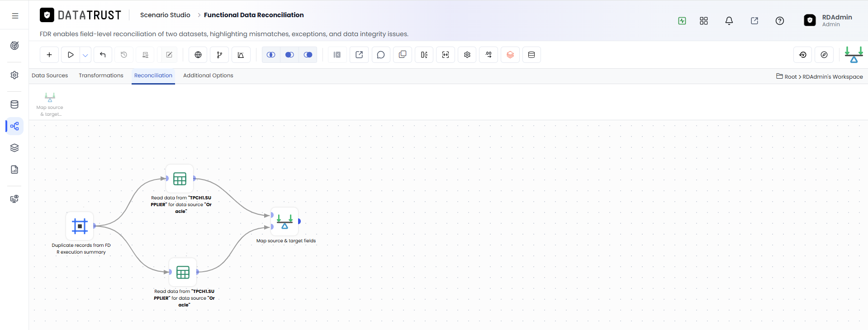Switch to the Additional Options tab
This screenshot has height=330, width=868.
[208, 75]
